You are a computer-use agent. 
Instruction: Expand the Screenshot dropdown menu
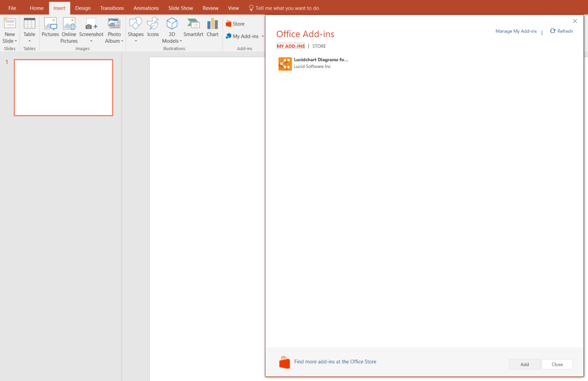coord(91,41)
